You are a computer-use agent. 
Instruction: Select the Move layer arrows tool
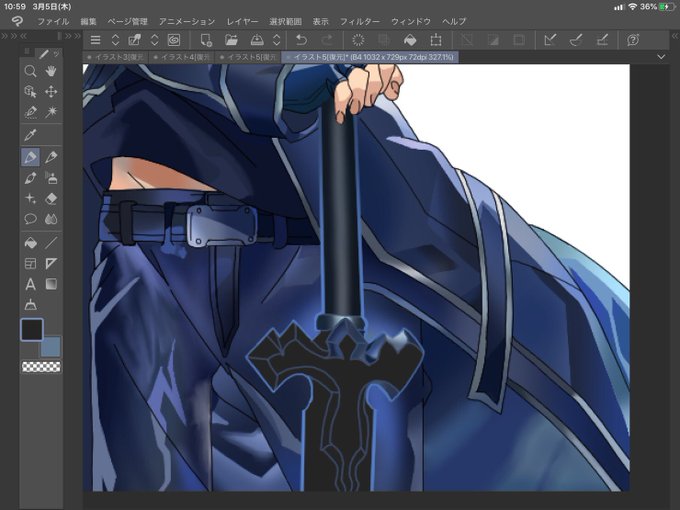coord(51,92)
